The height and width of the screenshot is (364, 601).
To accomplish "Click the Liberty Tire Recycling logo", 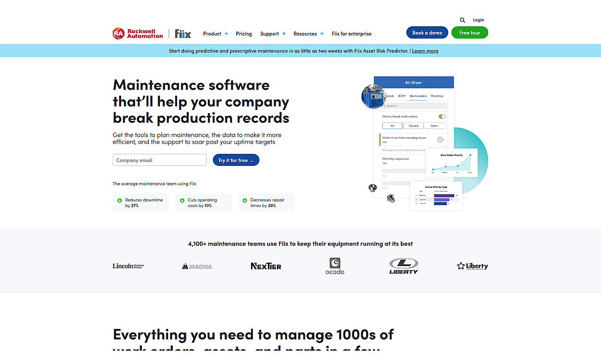I will click(472, 266).
